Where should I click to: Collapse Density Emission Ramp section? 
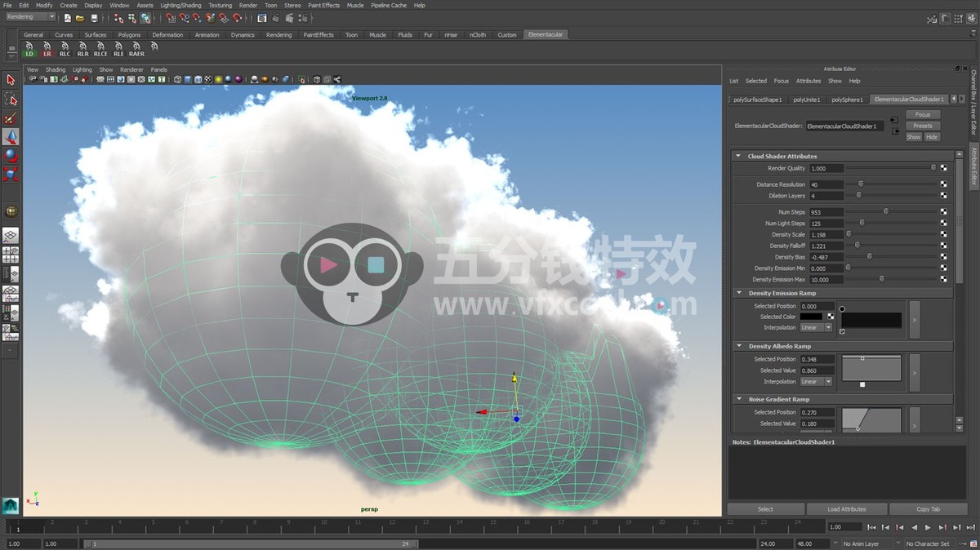[x=738, y=293]
